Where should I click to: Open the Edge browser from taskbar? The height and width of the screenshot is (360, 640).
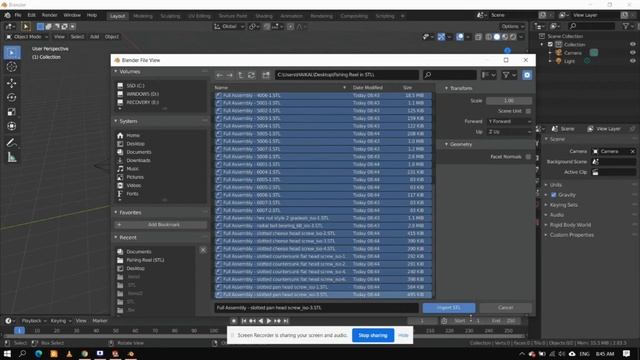[38, 354]
